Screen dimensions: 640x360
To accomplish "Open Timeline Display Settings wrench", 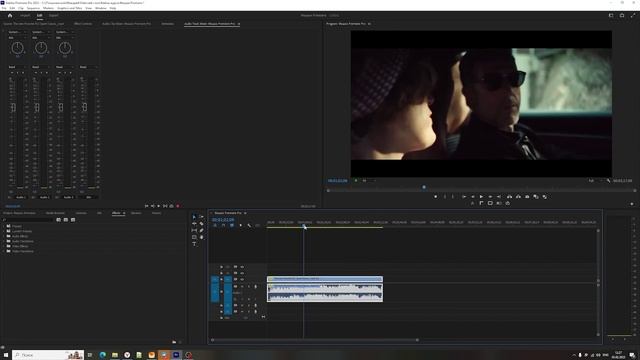I will pyautogui.click(x=249, y=225).
